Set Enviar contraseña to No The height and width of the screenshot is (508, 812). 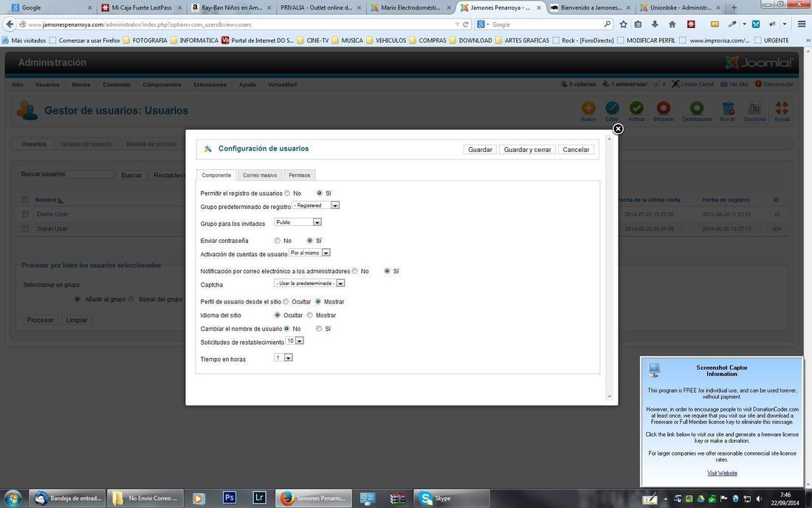pyautogui.click(x=278, y=241)
